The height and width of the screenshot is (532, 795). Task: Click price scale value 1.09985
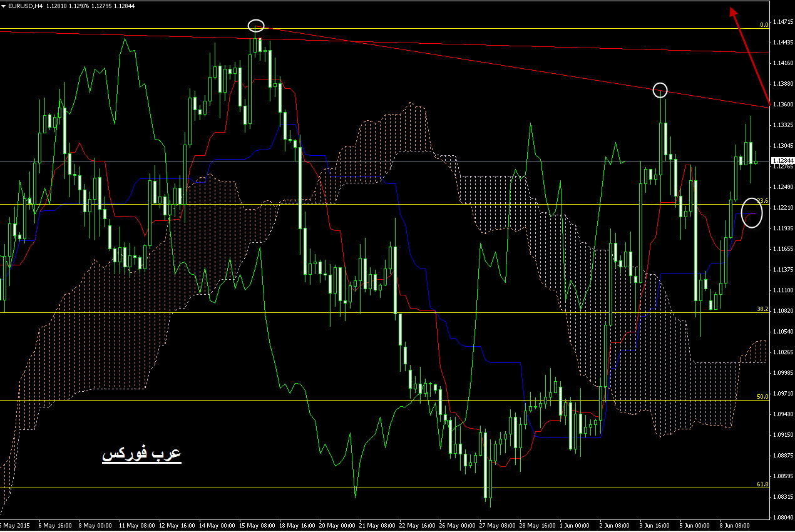[x=782, y=373]
